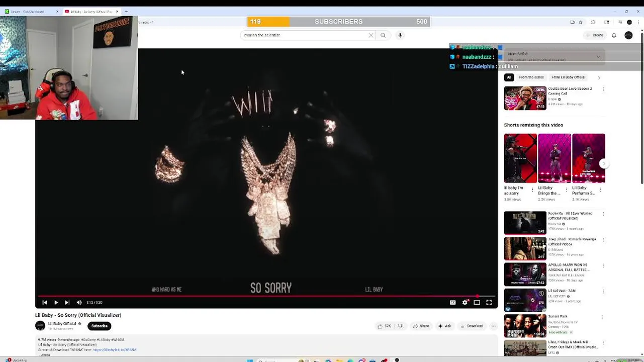Viewport: 644px width, 362px height.
Task: Switch to theater mode
Action: pos(477,302)
